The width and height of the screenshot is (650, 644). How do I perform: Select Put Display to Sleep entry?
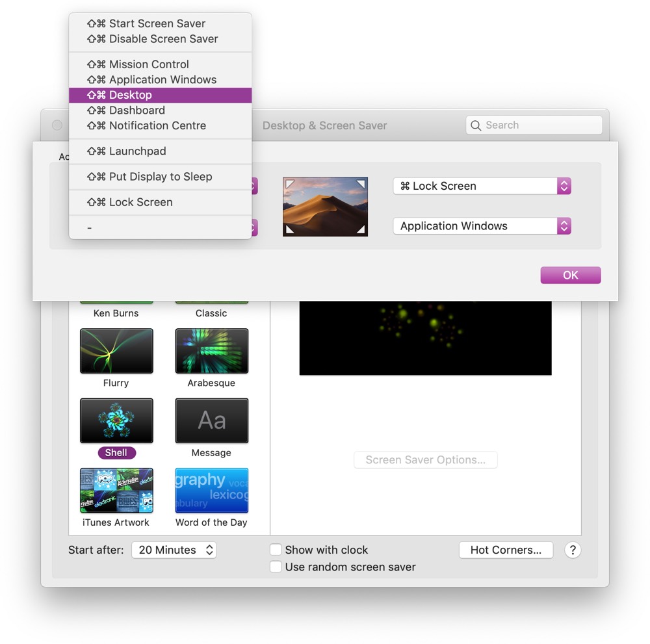pos(160,177)
